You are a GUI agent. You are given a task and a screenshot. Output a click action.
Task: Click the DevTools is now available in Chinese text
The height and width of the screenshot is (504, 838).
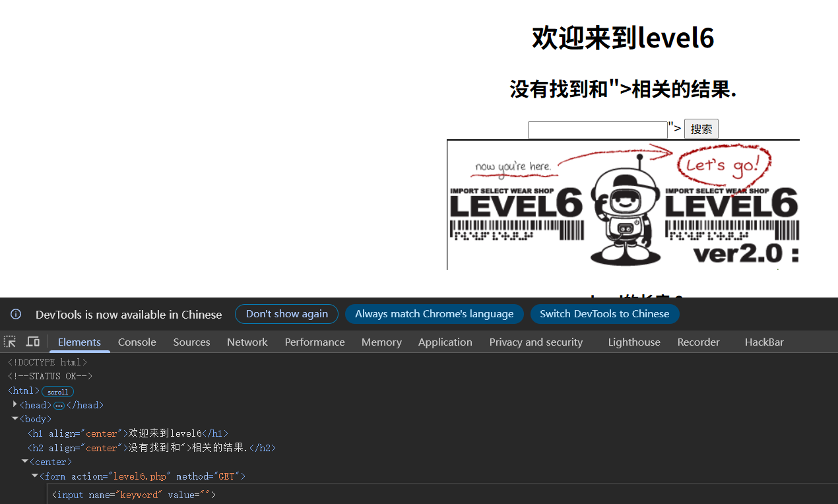129,315
